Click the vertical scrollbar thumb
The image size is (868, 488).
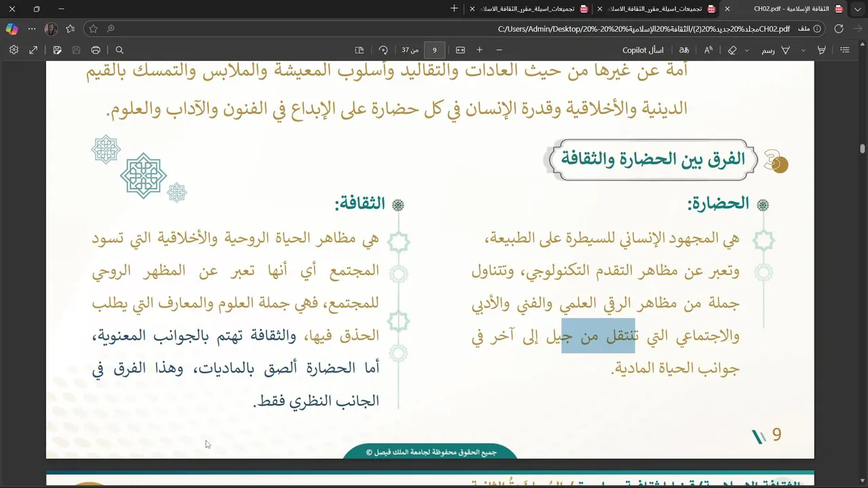tap(863, 148)
